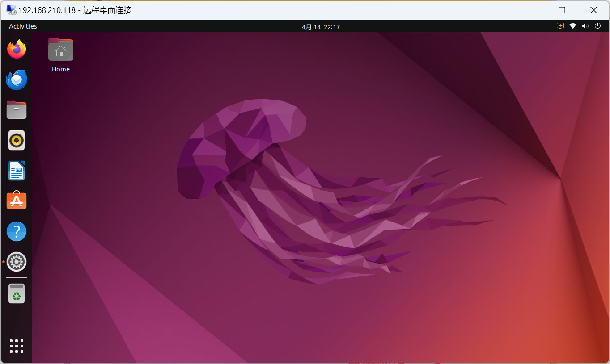Open Firefox from the Ubuntu dock
610x364 pixels.
pyautogui.click(x=17, y=49)
